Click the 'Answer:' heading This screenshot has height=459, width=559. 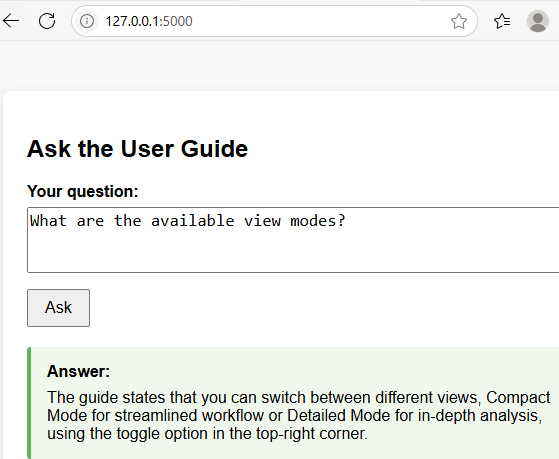pos(78,371)
